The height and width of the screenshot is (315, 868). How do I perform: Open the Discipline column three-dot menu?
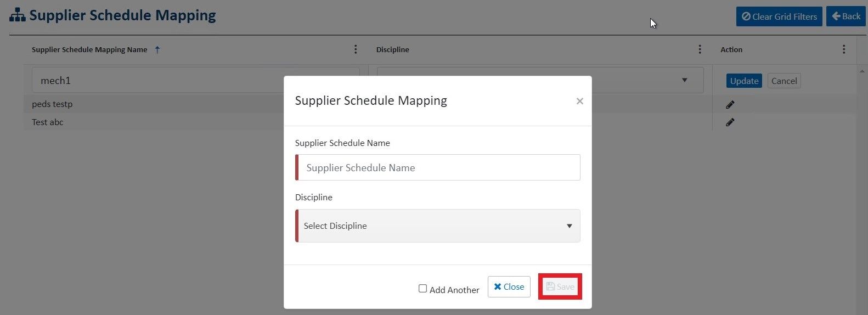click(x=700, y=49)
